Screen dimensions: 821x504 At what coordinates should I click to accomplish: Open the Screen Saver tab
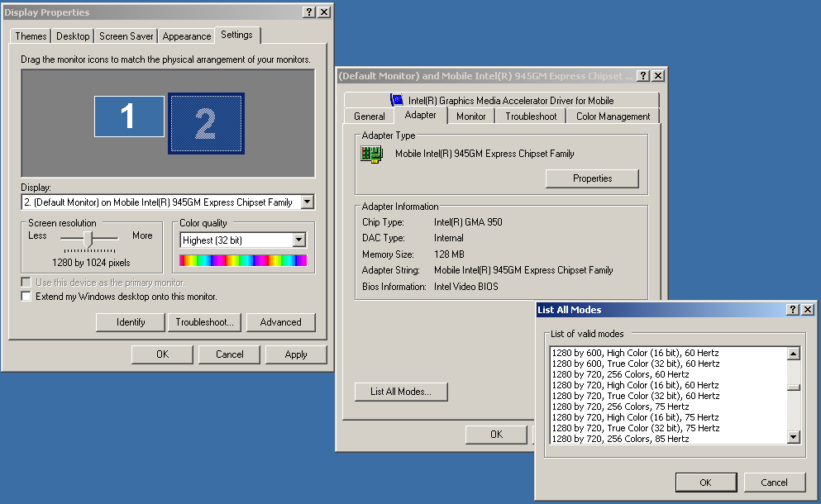(126, 36)
